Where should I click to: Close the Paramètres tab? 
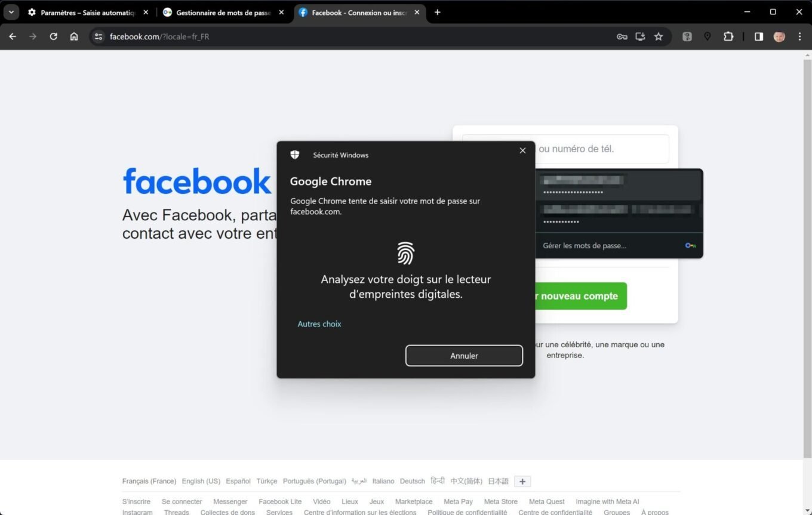[146, 12]
